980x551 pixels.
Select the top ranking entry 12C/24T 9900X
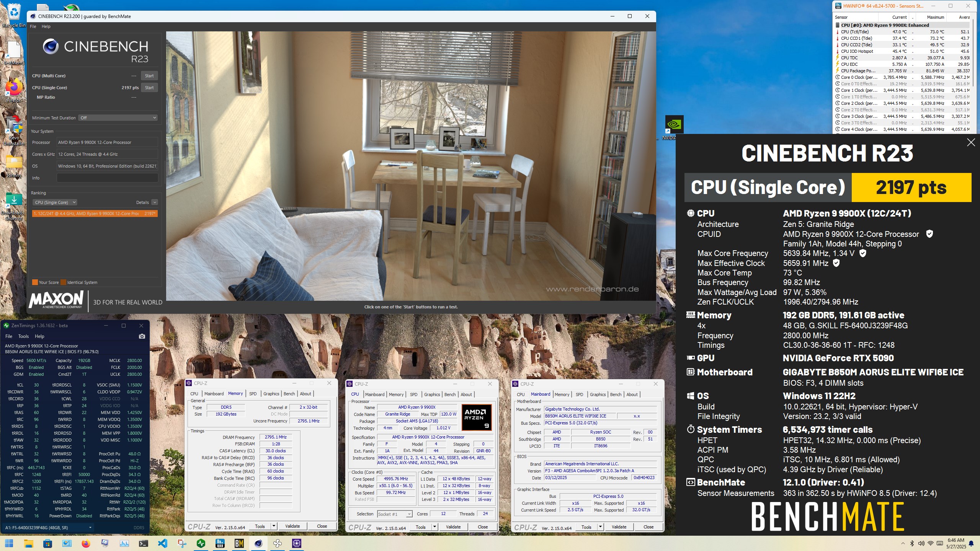tap(95, 214)
